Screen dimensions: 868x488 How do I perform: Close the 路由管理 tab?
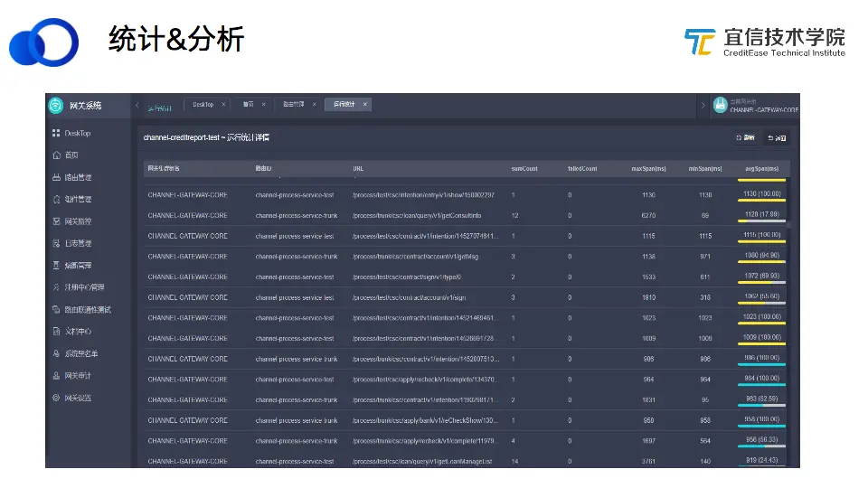(314, 104)
